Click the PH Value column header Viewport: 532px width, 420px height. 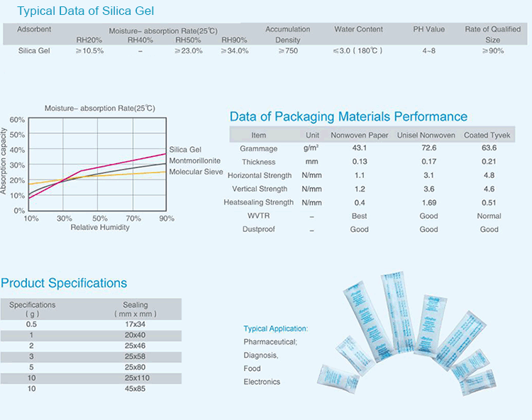[428, 30]
